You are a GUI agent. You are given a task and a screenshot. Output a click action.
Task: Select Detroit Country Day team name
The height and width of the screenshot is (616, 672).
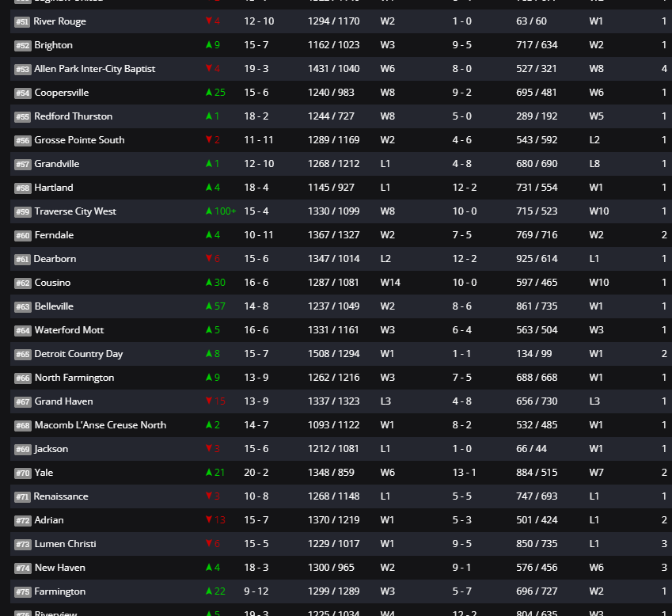[78, 354]
